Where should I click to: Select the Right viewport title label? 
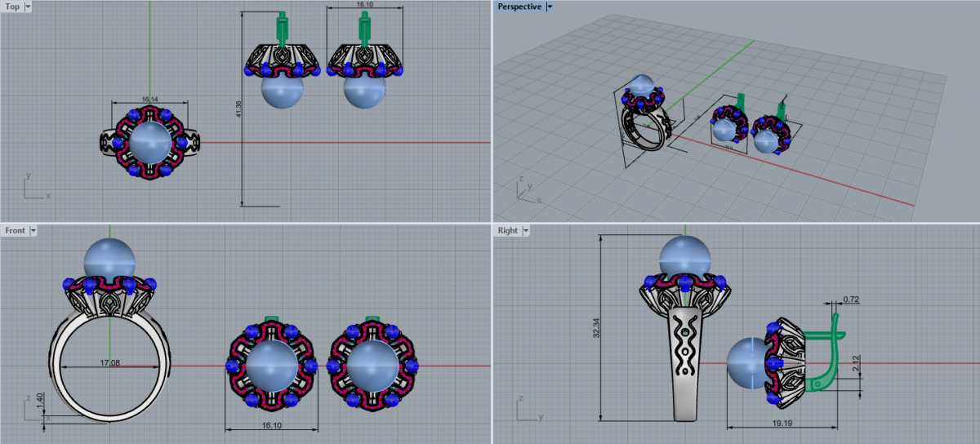point(508,231)
